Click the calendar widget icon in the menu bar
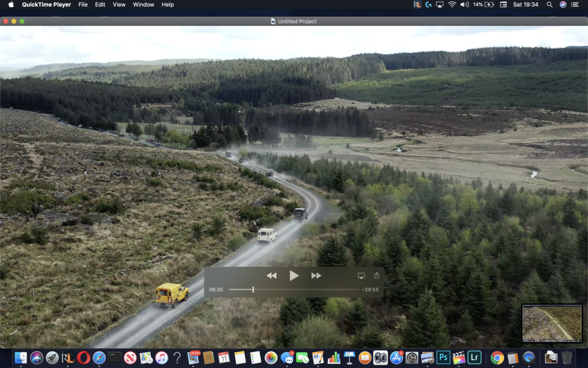The height and width of the screenshot is (368, 588). pos(504,5)
